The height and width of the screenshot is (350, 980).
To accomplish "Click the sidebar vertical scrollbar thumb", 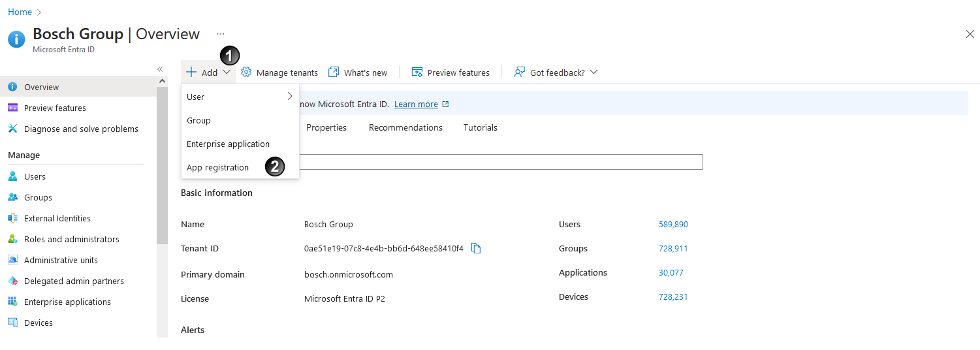I will tap(163, 165).
